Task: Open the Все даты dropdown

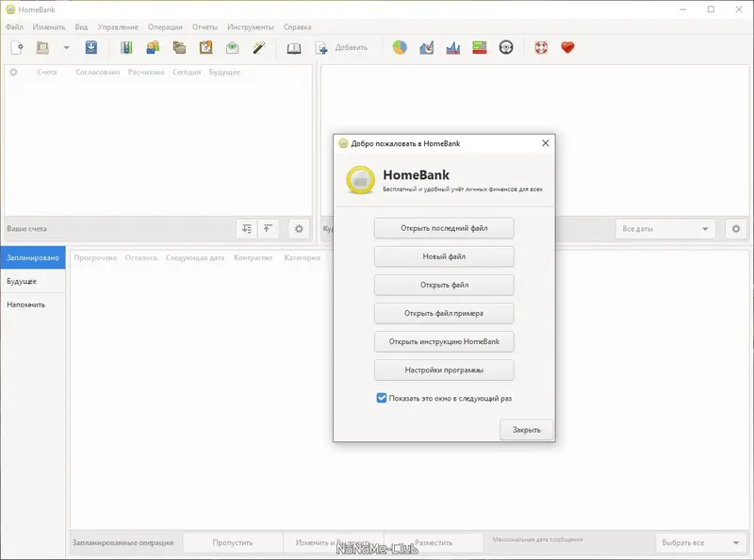Action: pos(665,228)
